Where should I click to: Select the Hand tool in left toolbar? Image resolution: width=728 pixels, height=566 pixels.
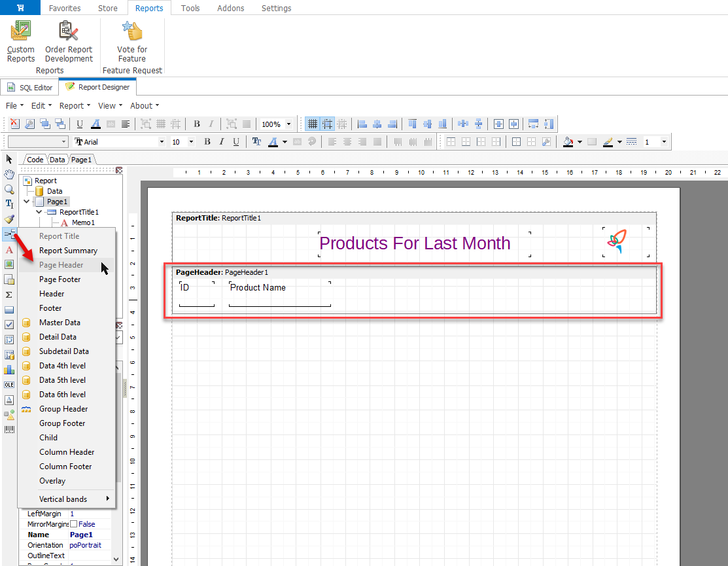coord(9,174)
